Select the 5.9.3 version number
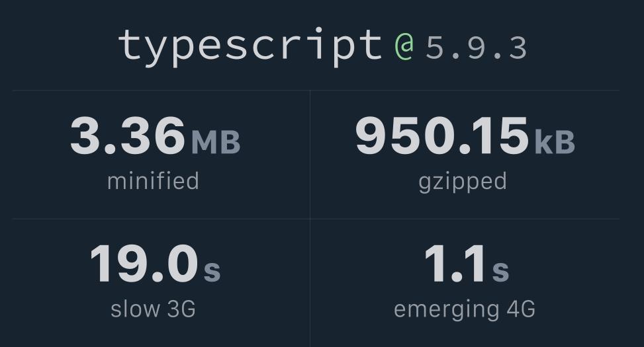Image resolution: width=644 pixels, height=347 pixels. click(476, 48)
